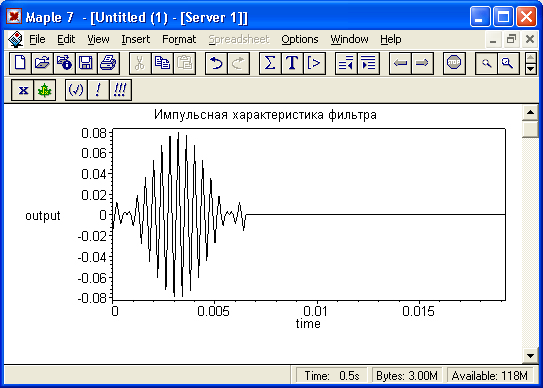Click the New worksheet icon

click(x=20, y=63)
